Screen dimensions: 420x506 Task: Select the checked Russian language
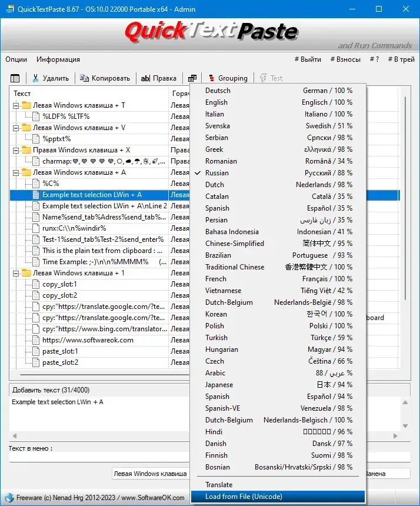pos(278,173)
